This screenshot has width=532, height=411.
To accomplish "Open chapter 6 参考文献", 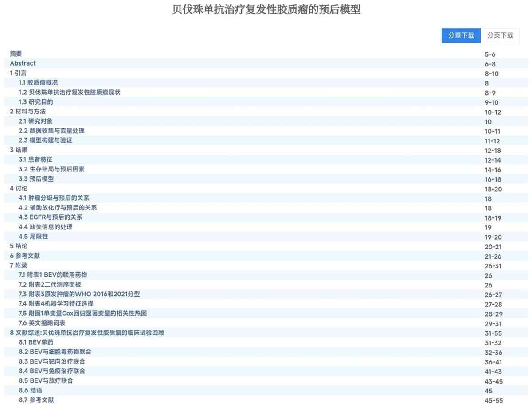I will click(x=25, y=256).
